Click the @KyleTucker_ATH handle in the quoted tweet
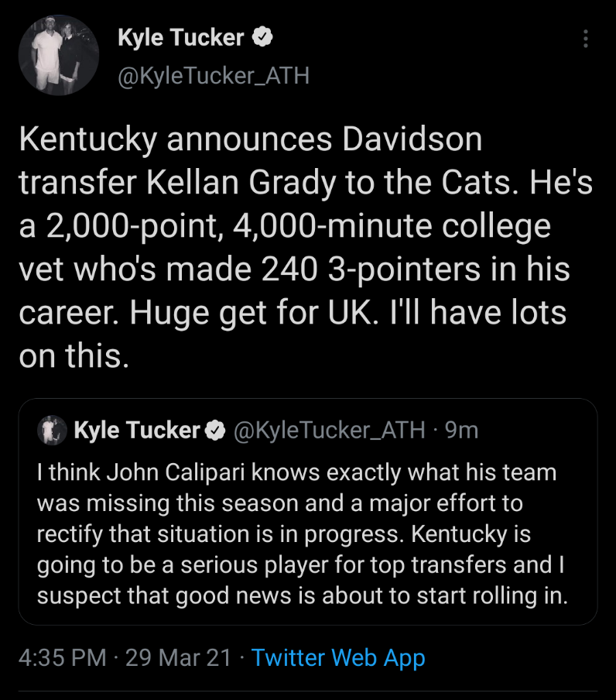 pyautogui.click(x=328, y=431)
